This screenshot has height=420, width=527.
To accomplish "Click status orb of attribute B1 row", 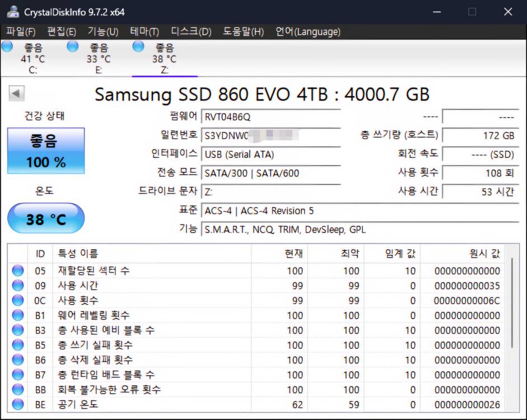I will point(18,315).
